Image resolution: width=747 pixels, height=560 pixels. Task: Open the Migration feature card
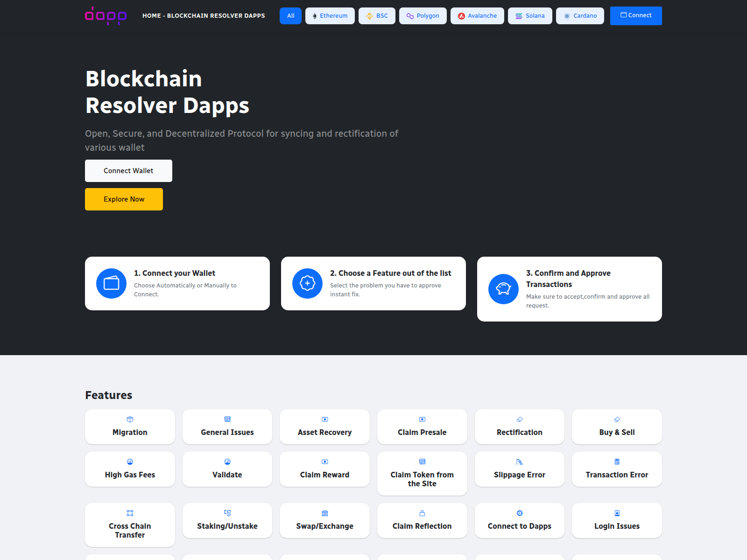click(130, 427)
